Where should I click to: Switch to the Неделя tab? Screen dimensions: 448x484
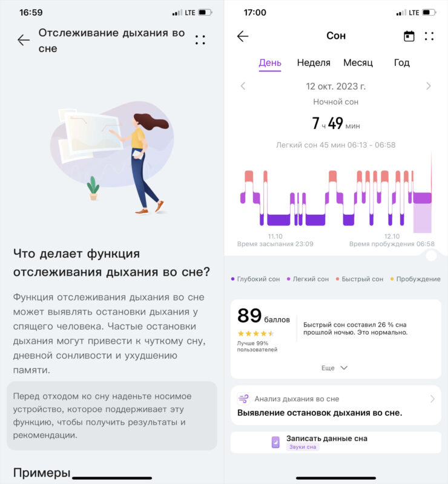pyautogui.click(x=314, y=63)
